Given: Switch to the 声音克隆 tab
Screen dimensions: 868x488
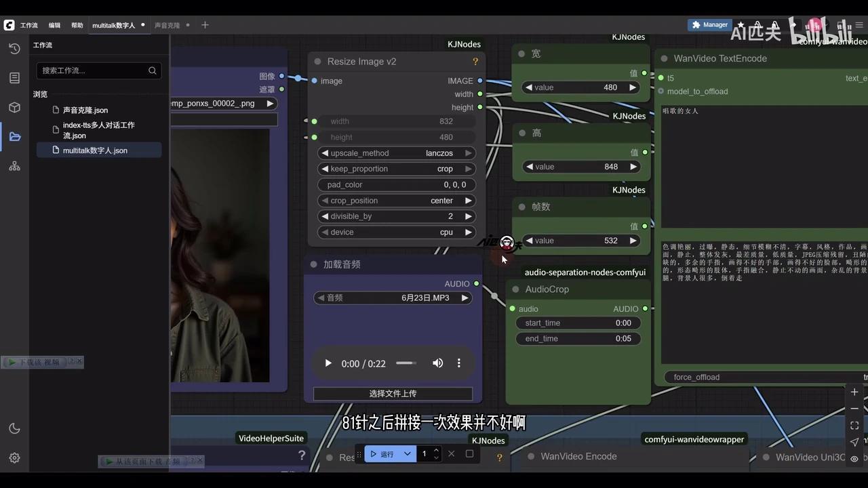Looking at the screenshot, I should (x=167, y=25).
